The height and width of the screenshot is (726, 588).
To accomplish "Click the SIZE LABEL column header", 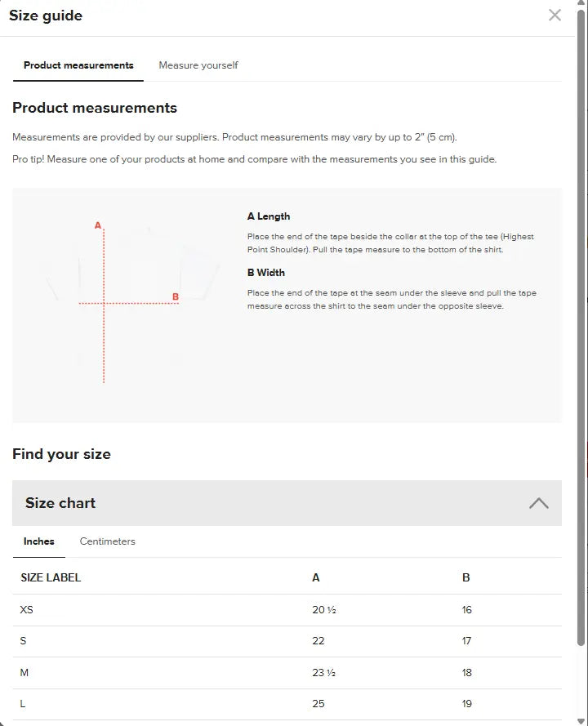I will pyautogui.click(x=51, y=577).
